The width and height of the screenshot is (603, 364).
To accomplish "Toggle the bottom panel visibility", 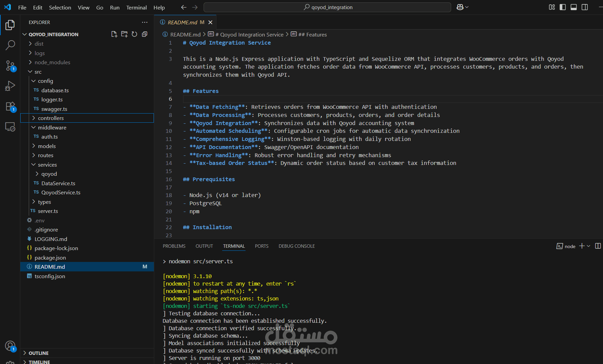I will [574, 7].
